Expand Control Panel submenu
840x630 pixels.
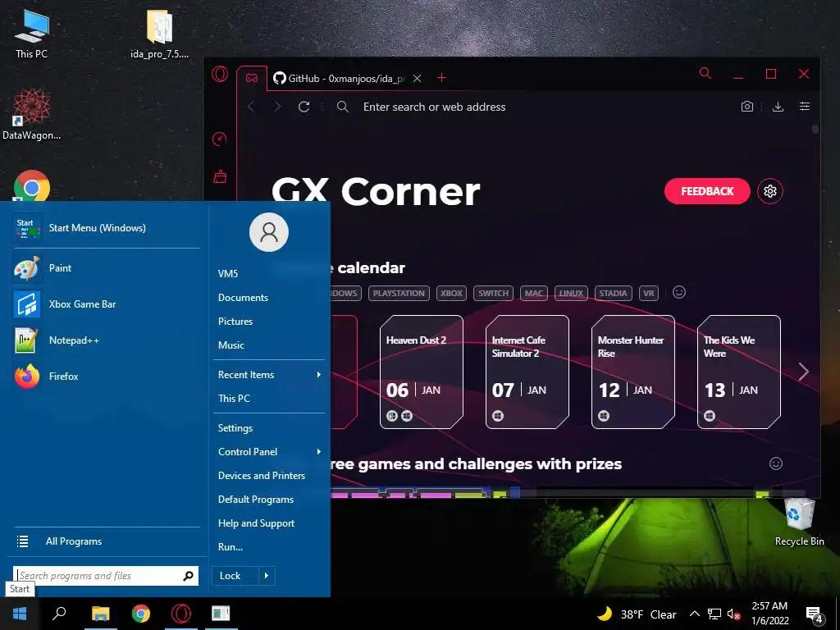(269, 452)
